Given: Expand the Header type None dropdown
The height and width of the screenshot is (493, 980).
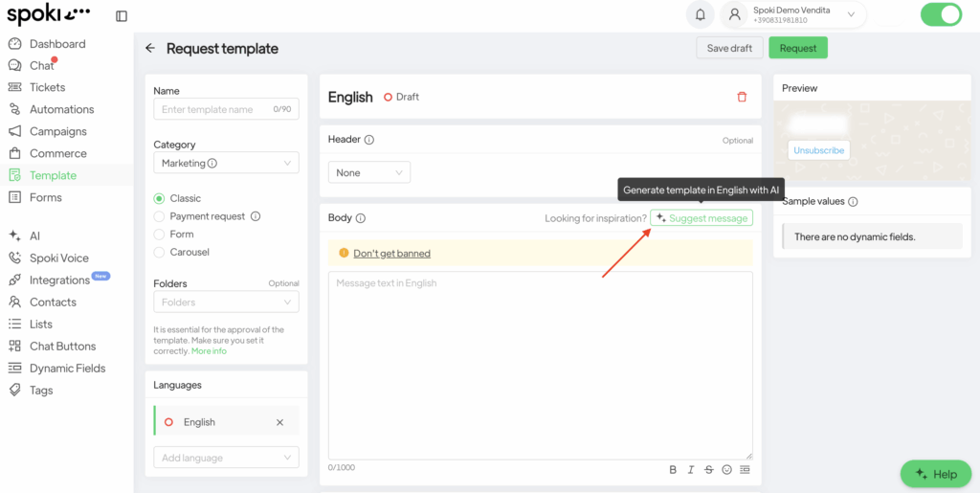Looking at the screenshot, I should (x=368, y=172).
